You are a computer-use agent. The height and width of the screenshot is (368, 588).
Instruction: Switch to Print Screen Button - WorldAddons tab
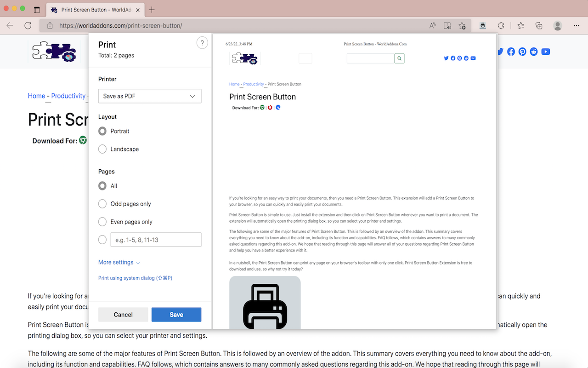click(x=95, y=10)
